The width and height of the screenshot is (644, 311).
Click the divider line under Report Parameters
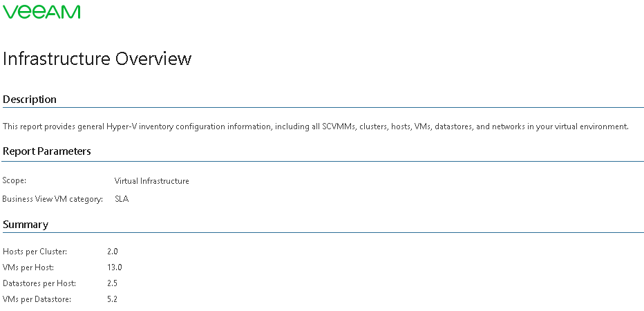point(323,161)
